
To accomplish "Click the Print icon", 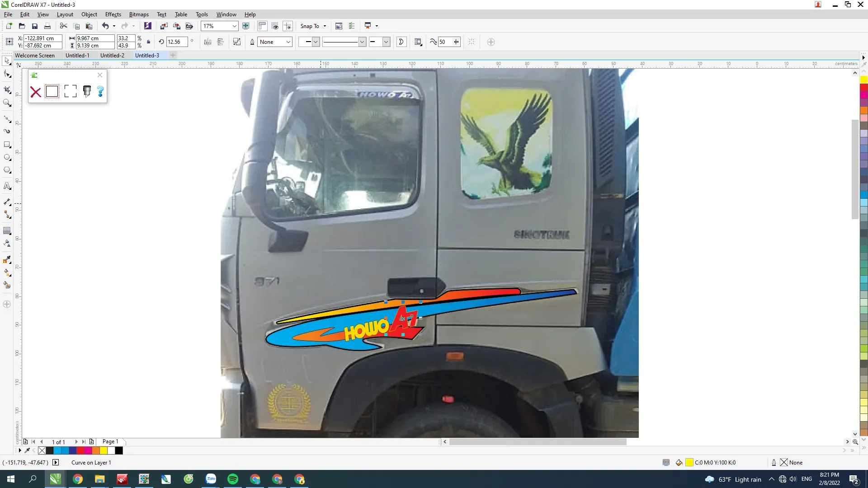I will pos(47,26).
